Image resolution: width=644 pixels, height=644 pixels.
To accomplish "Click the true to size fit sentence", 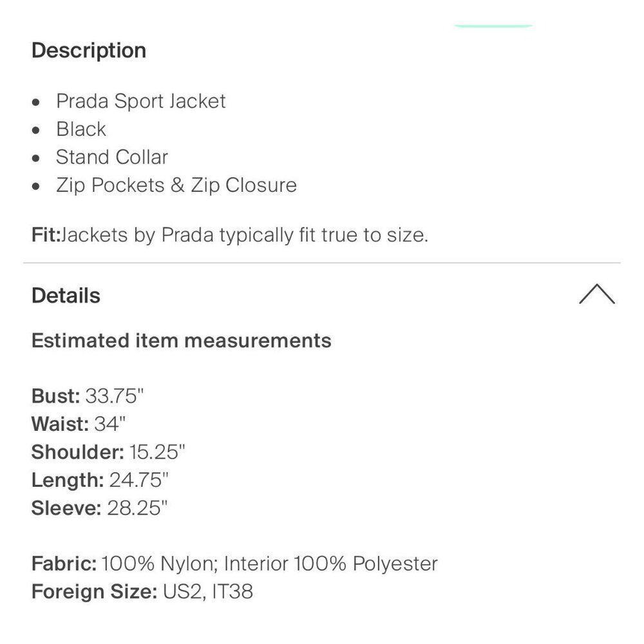I will pyautogui.click(x=245, y=235).
